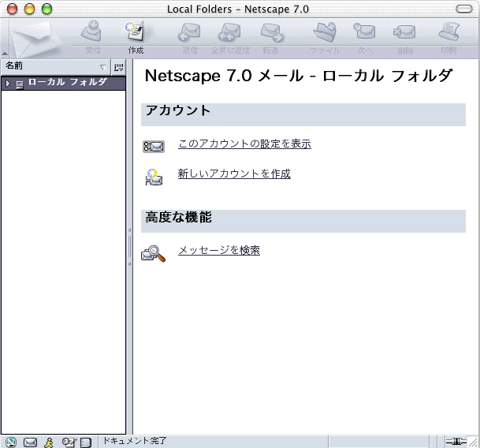480x448 pixels.
Task: Open Composer from the status bar icon
Action: pos(69,442)
